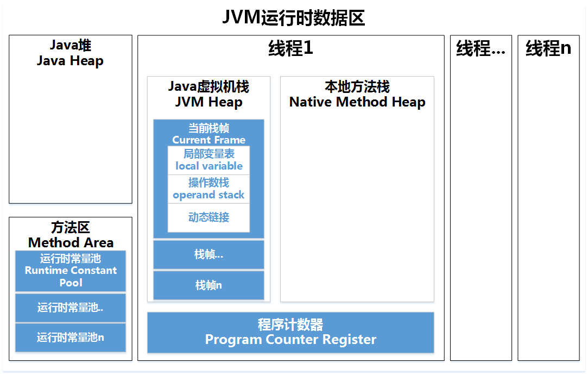Viewport: 588px width, 375px height.
Task: Select the 本地方法栈 Native Method Heap label
Action: tap(357, 94)
